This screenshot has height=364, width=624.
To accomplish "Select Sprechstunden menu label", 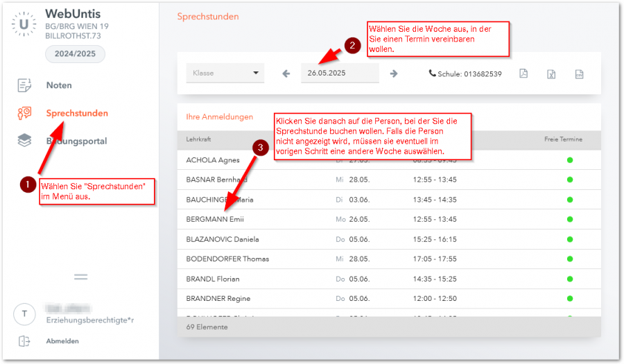I will (77, 113).
